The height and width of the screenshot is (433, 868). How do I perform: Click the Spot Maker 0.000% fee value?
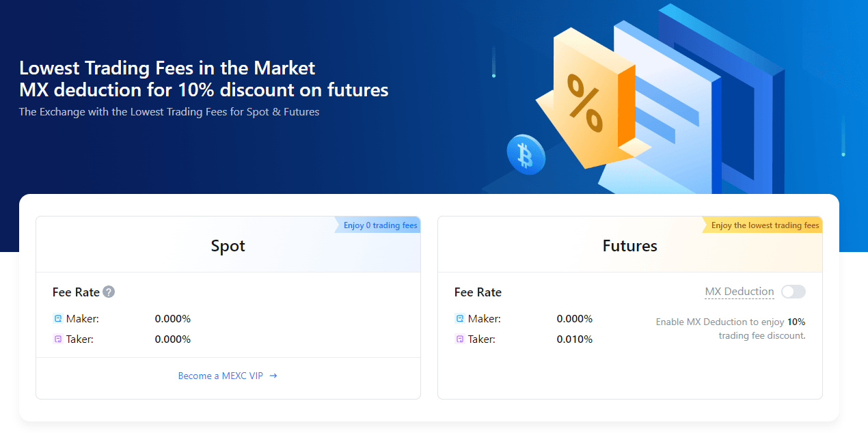(173, 318)
